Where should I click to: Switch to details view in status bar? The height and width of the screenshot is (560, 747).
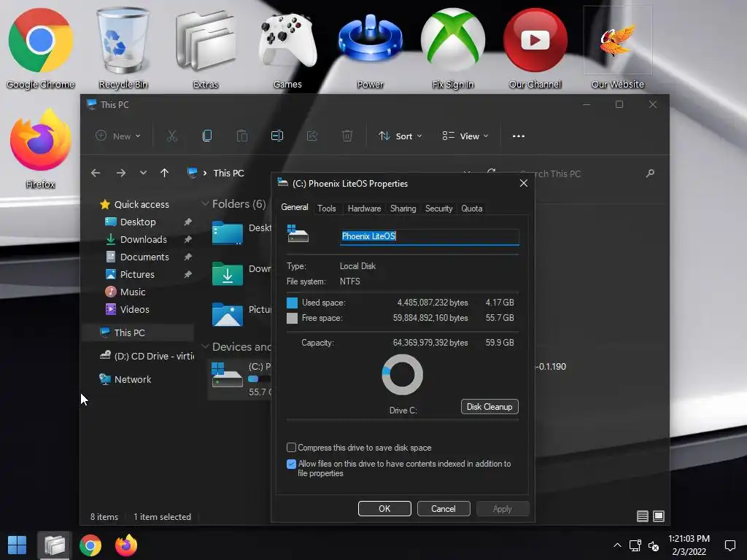(x=642, y=516)
